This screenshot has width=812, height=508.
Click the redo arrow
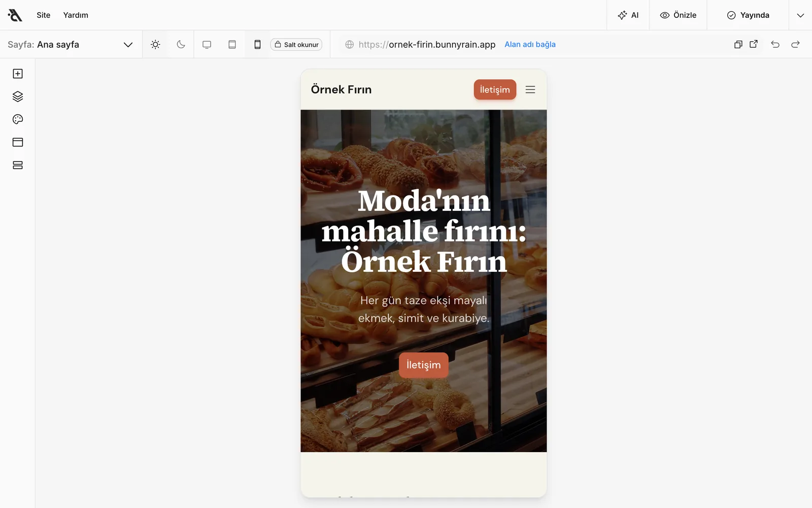[795, 45]
